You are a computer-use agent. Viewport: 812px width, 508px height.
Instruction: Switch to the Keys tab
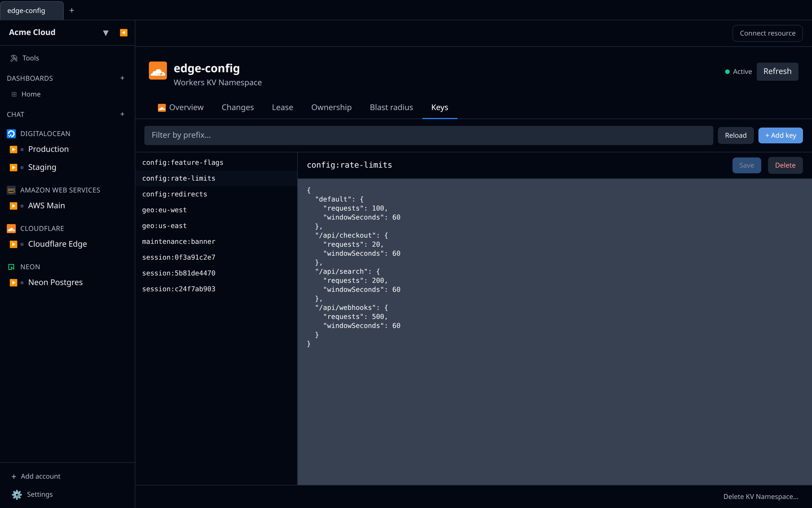tap(440, 108)
